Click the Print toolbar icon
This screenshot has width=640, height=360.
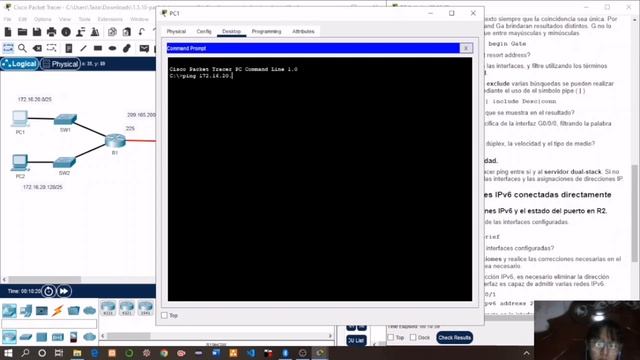pyautogui.click(x=51, y=32)
